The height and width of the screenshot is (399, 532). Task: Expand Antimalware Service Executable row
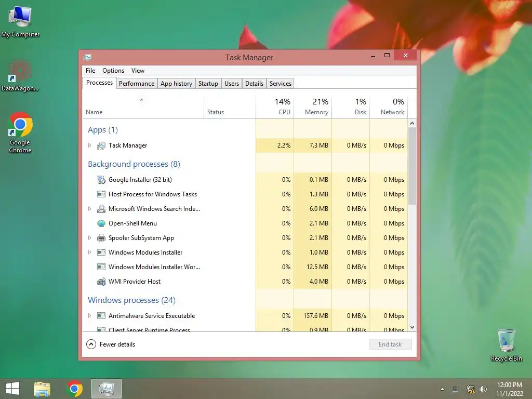[89, 316]
